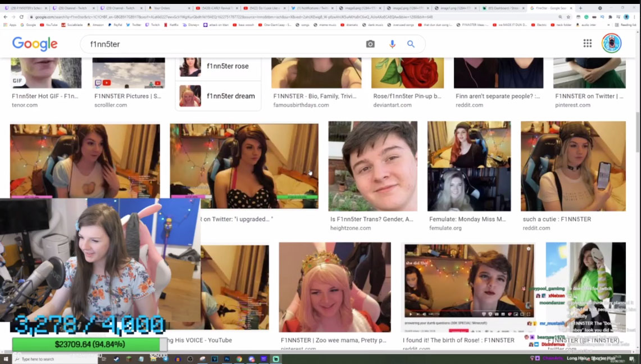Image resolution: width=641 pixels, height=364 pixels.
Task: Select the f1nn5ter dream suggestion
Action: (218, 96)
